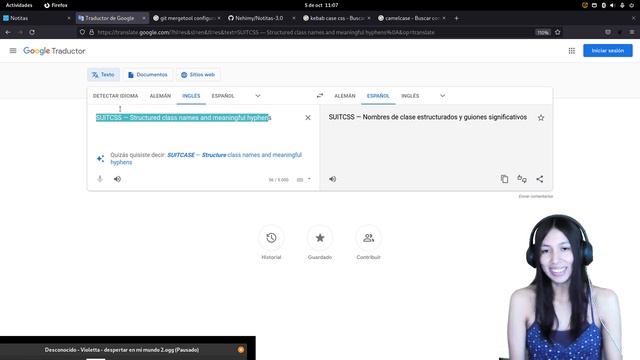
Task: Open a new browser tab
Action: [456, 18]
